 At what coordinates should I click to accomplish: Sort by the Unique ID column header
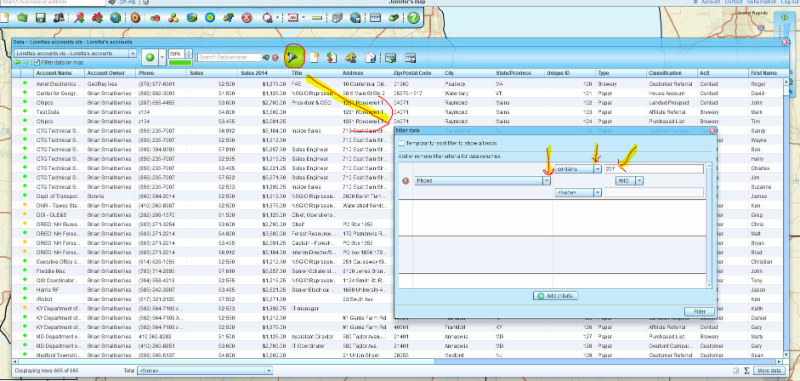(570, 73)
